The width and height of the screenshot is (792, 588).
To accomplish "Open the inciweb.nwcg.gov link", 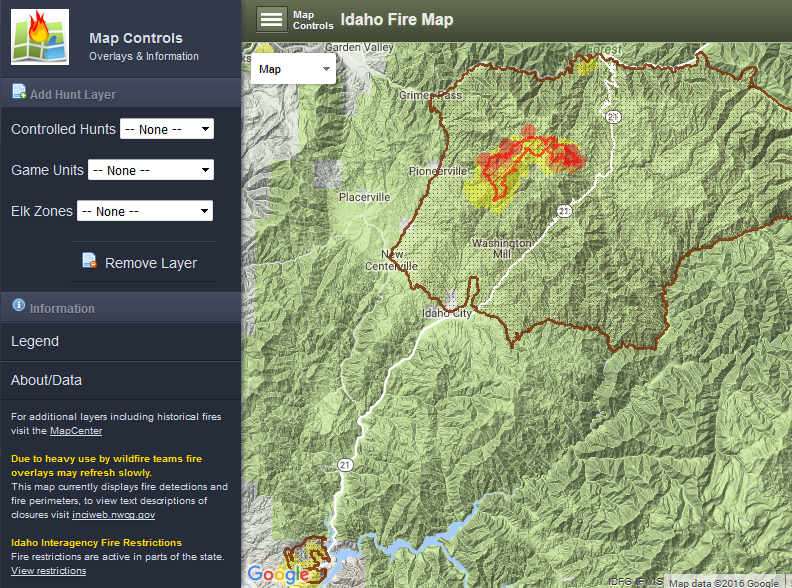I will click(x=113, y=515).
